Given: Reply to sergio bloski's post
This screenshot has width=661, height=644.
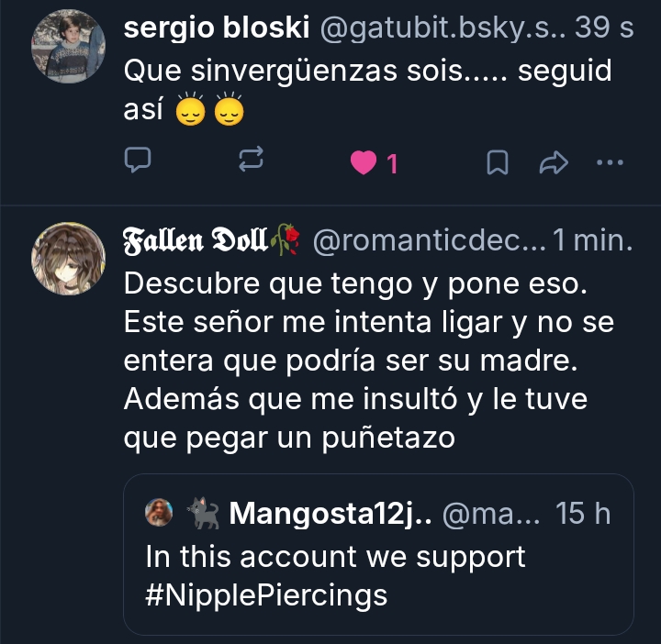Looking at the screenshot, I should pos(138,162).
